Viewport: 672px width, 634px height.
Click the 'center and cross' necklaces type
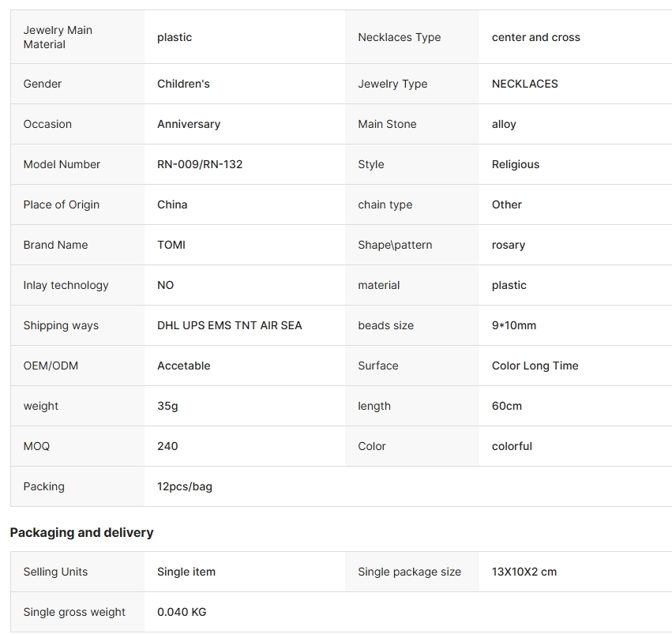[x=535, y=37]
